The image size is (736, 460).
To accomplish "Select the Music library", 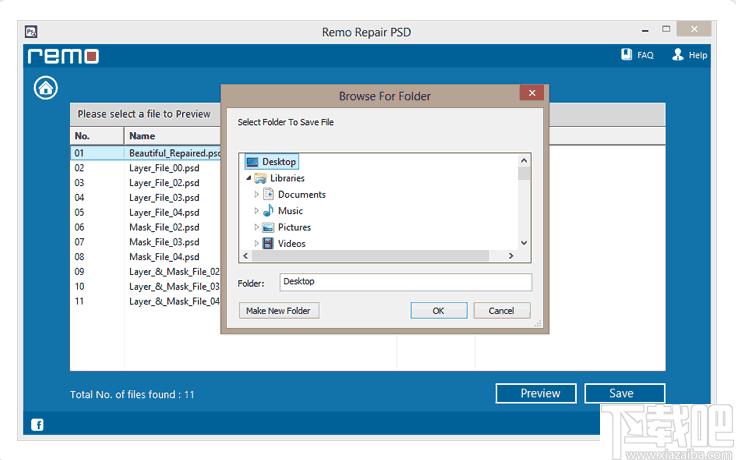I will pos(283,211).
